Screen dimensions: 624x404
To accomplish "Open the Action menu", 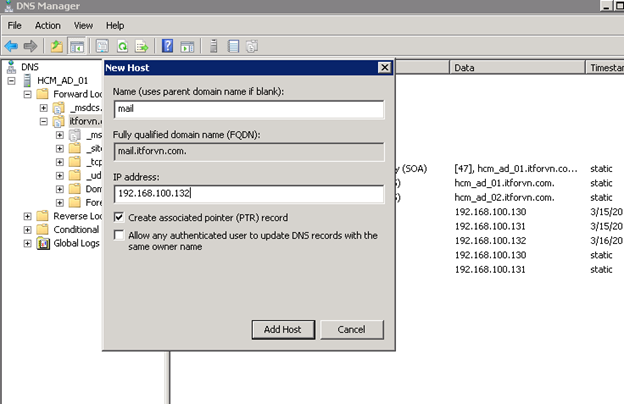I will (x=47, y=25).
